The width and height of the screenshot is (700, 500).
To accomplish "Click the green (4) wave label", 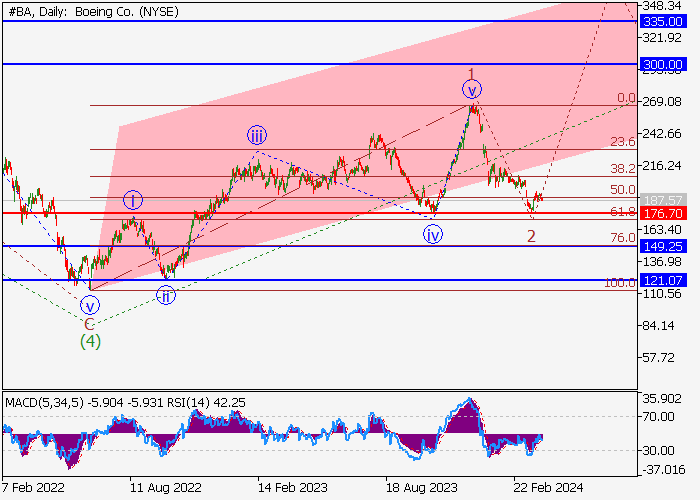I will click(x=90, y=342).
